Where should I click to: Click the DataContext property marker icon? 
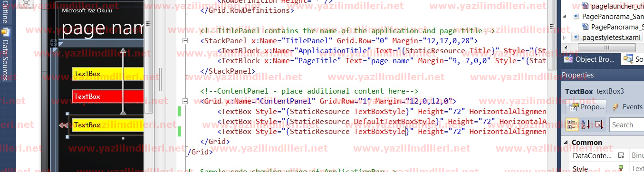(x=620, y=155)
